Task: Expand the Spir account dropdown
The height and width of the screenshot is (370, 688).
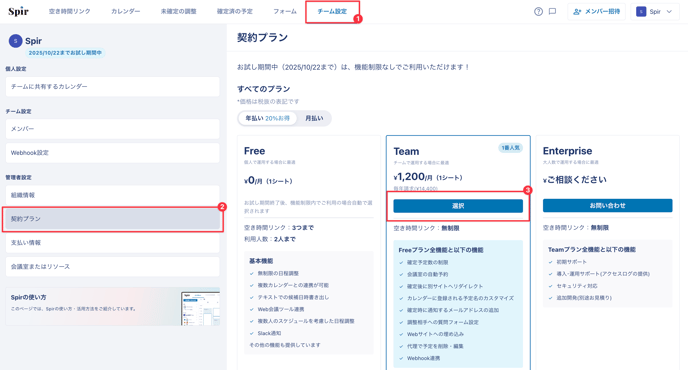Action: pyautogui.click(x=655, y=12)
